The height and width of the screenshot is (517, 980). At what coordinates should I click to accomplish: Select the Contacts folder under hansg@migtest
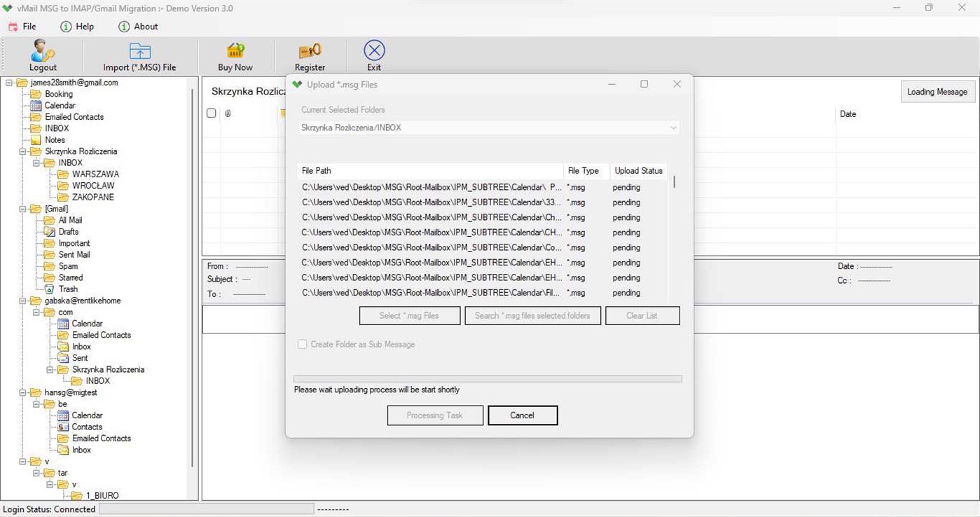tap(87, 427)
